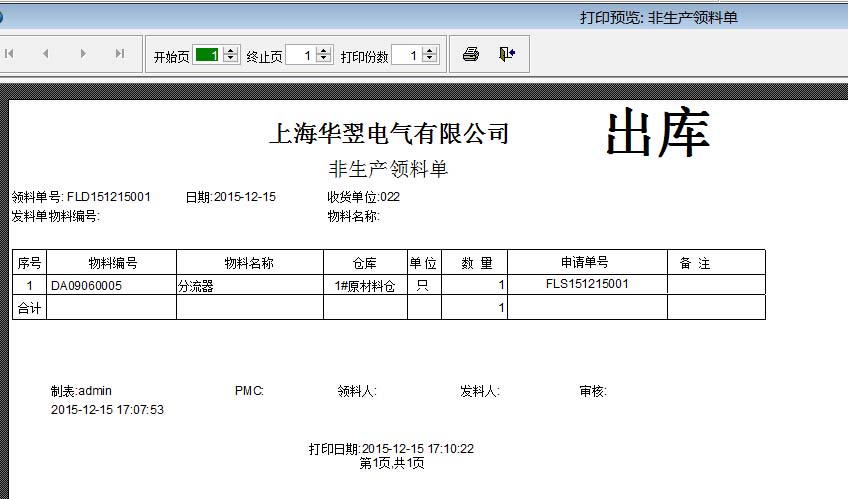The height and width of the screenshot is (499, 848).
Task: Click request number FLS151215001 in table
Action: point(587,284)
